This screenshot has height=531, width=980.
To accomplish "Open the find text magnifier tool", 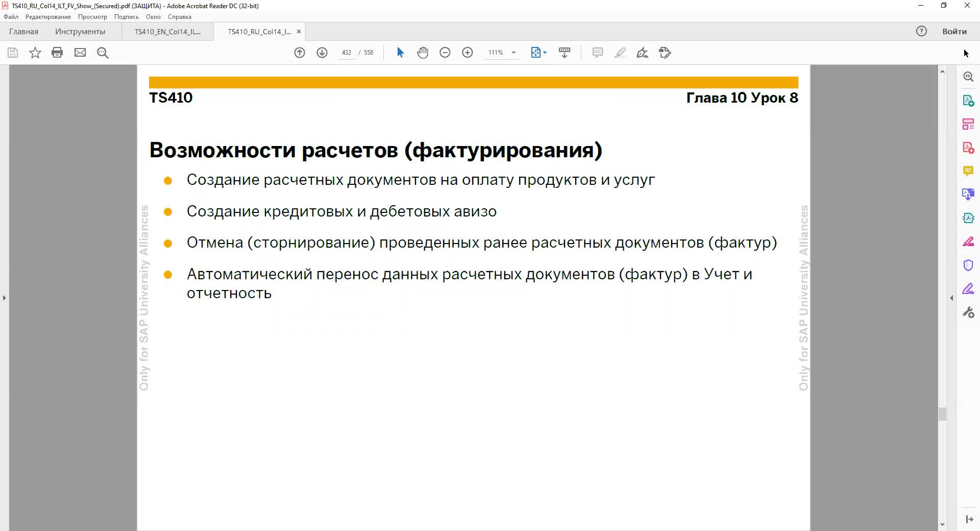I will (103, 53).
